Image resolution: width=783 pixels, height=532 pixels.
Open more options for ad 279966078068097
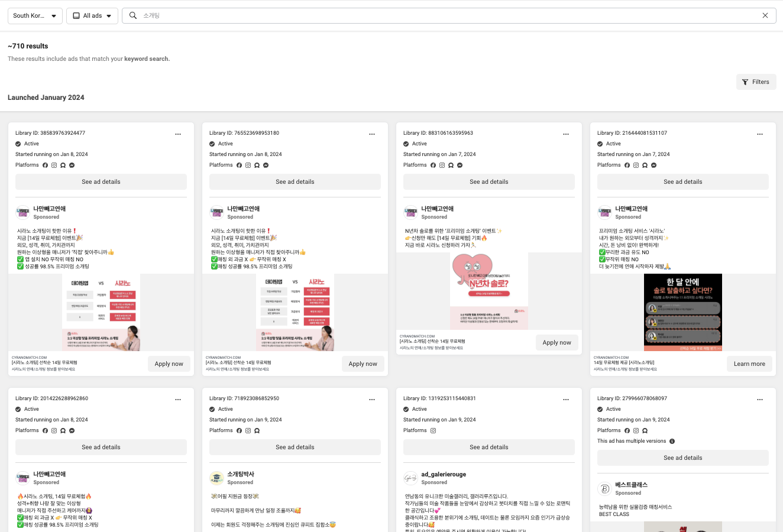coord(760,400)
